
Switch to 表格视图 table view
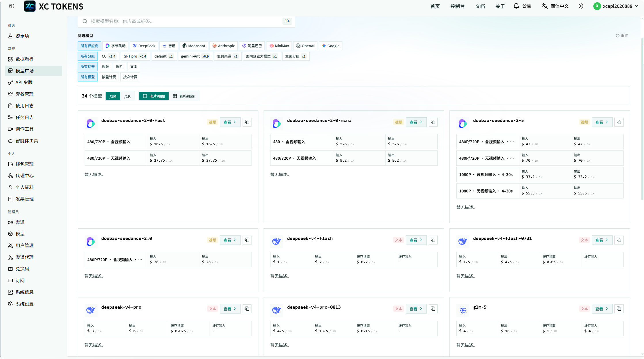(184, 96)
